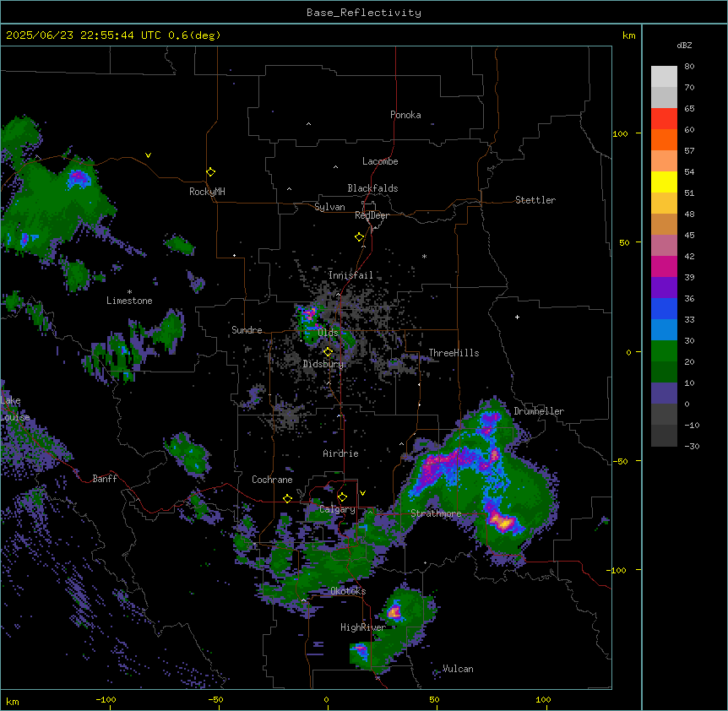Click the yellow storm core southeast of Strathmore
The width and height of the screenshot is (728, 711).
pos(503,523)
